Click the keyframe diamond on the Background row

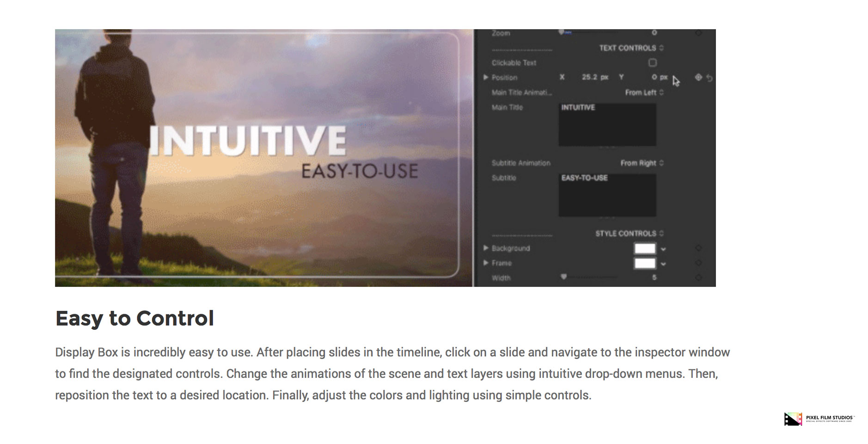tap(698, 248)
